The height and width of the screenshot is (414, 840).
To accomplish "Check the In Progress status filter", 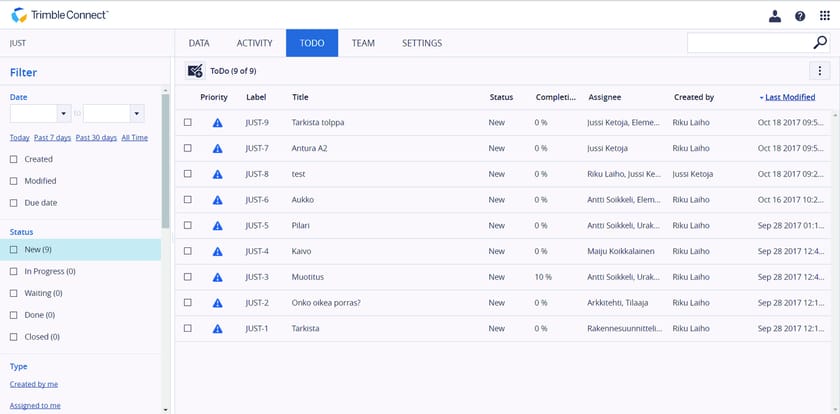I will 14,271.
